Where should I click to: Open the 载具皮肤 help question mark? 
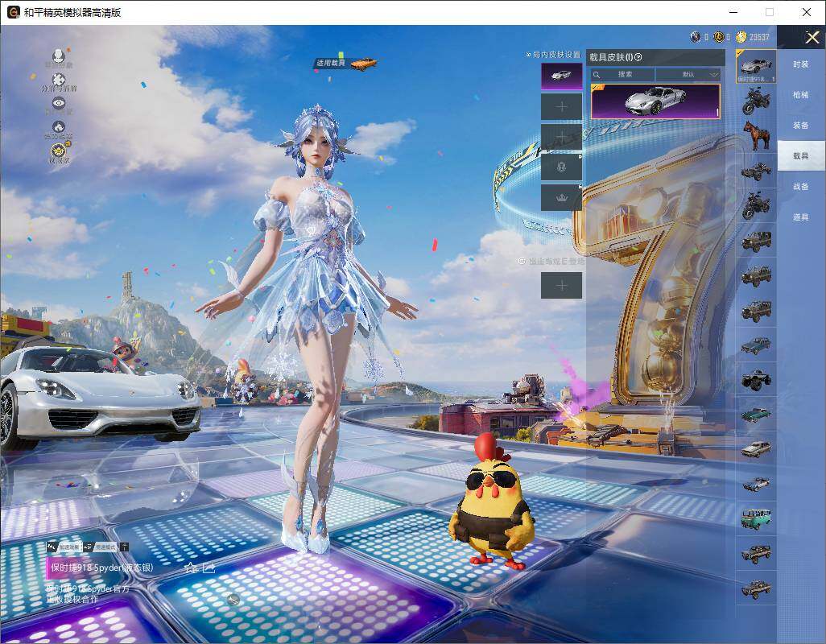pos(638,57)
